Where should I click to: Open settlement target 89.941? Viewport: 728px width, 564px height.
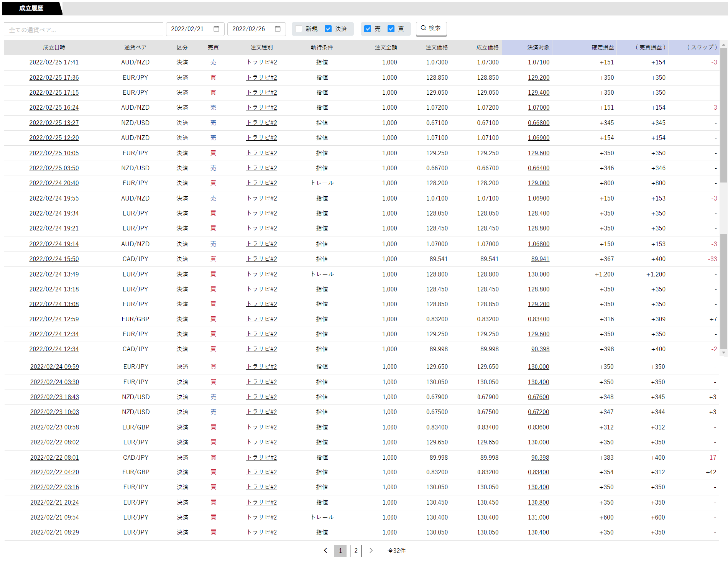tap(540, 259)
